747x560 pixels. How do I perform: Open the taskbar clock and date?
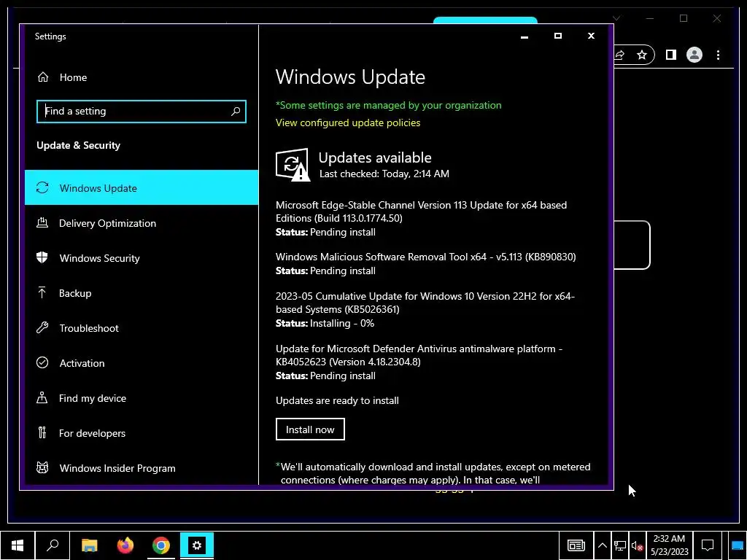(x=670, y=545)
